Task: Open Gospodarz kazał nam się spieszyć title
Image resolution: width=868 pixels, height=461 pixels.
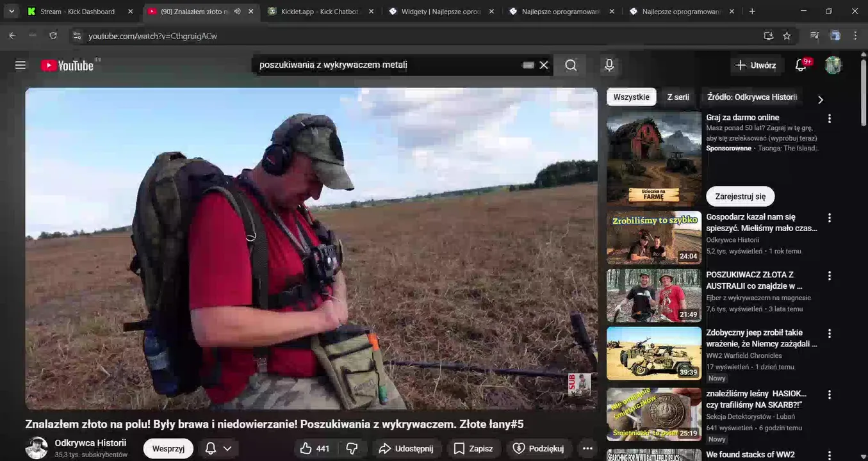Action: [x=762, y=222]
